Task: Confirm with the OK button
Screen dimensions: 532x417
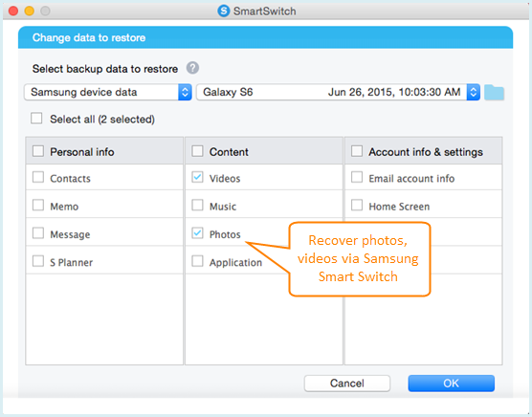Action: pos(451,384)
